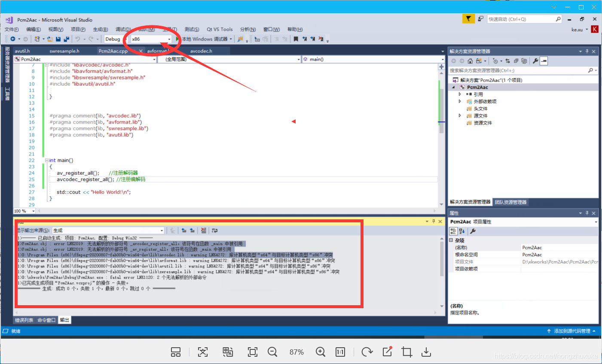Toggle word wrap icon in Output window
This screenshot has width=602, height=364.
pyautogui.click(x=215, y=231)
